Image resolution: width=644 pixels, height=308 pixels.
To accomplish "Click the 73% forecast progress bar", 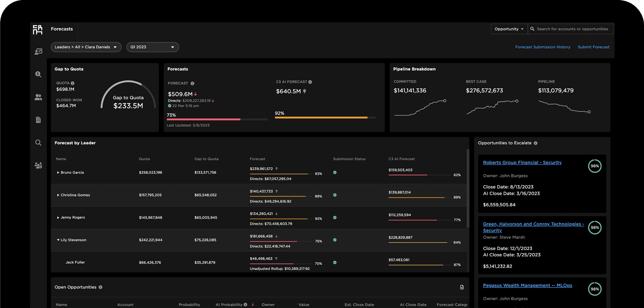I will [217, 119].
